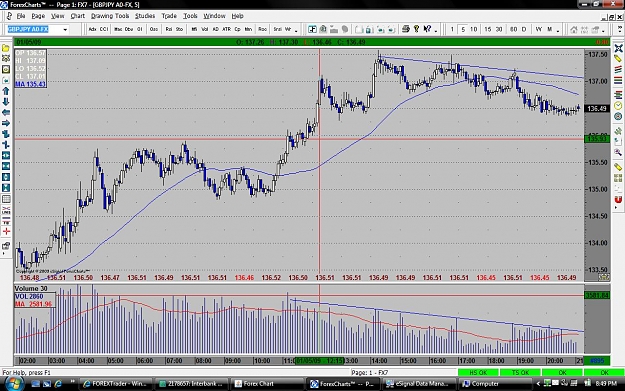Open the Trade menu

[x=169, y=16]
